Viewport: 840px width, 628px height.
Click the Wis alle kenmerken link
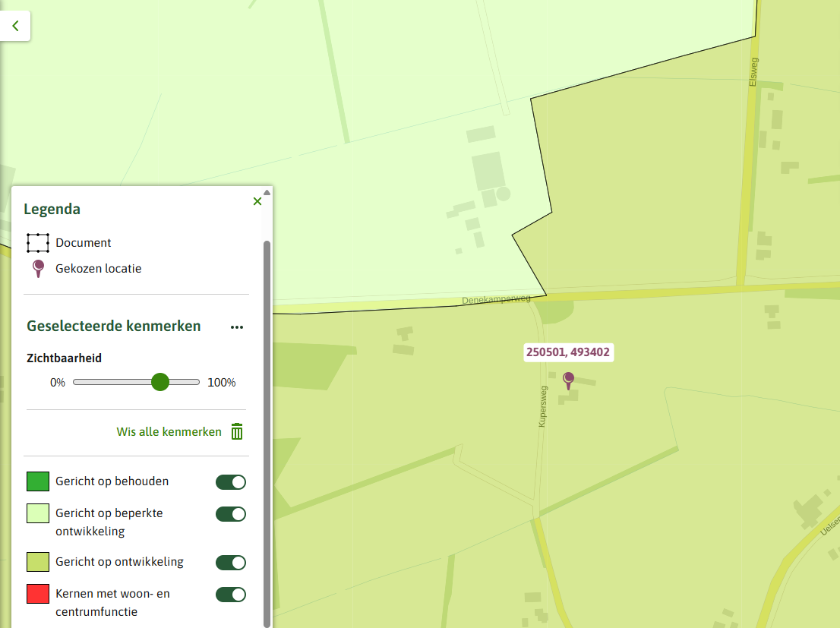pyautogui.click(x=169, y=432)
